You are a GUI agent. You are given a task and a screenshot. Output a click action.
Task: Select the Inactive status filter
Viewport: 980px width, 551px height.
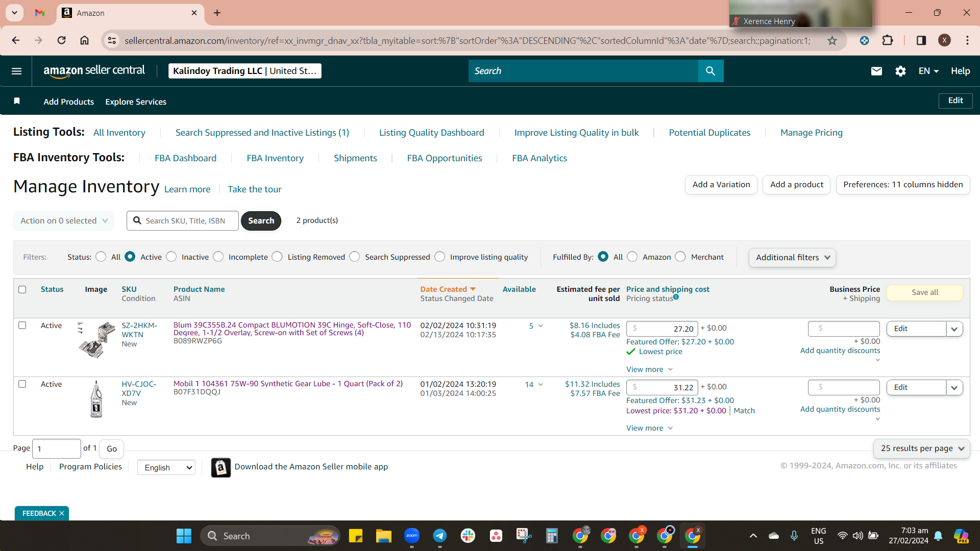point(171,257)
